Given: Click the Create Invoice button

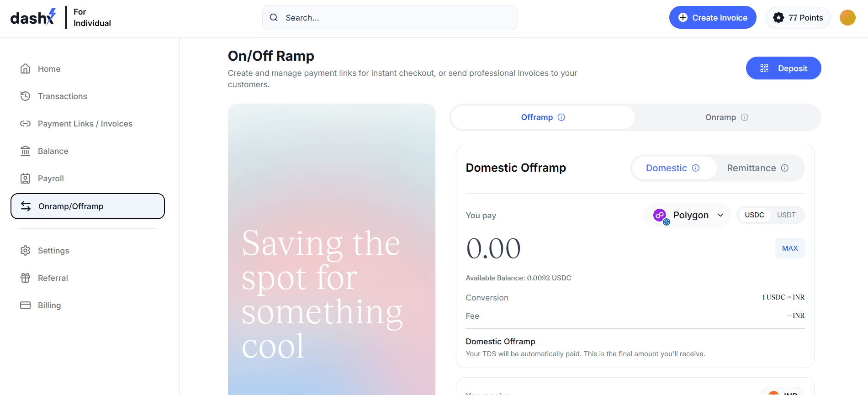Looking at the screenshot, I should point(713,18).
